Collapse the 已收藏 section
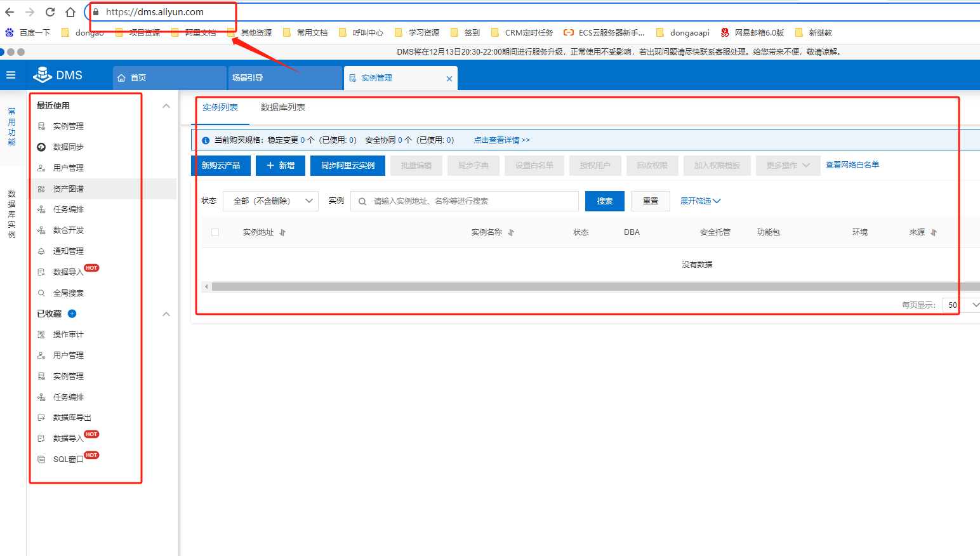The width and height of the screenshot is (980, 556). pos(166,314)
